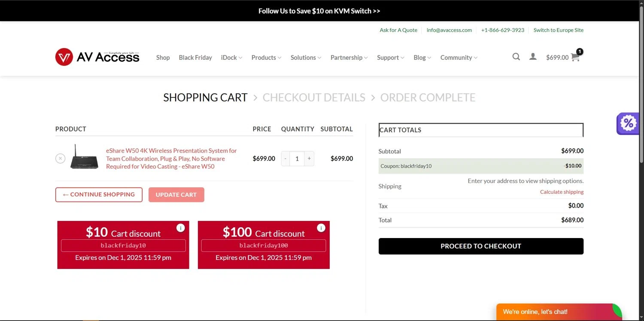Open the purple percent discount widget
This screenshot has height=321, width=644.
tap(628, 124)
